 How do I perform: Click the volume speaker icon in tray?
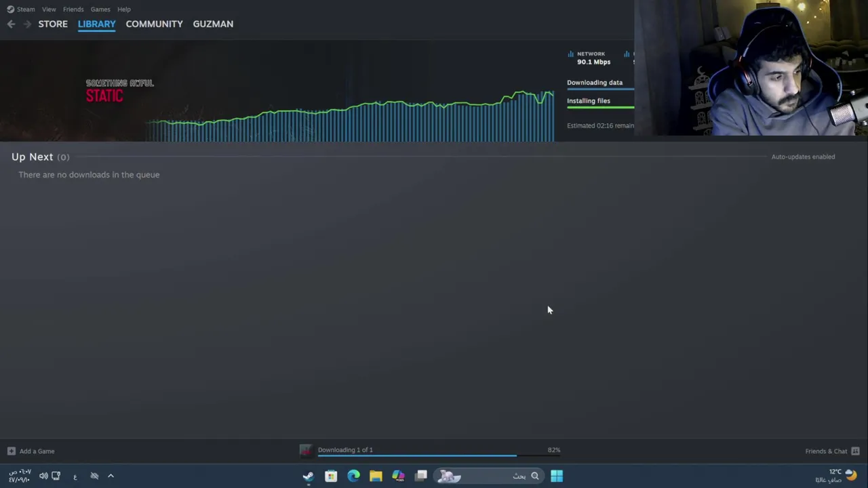tap(43, 476)
